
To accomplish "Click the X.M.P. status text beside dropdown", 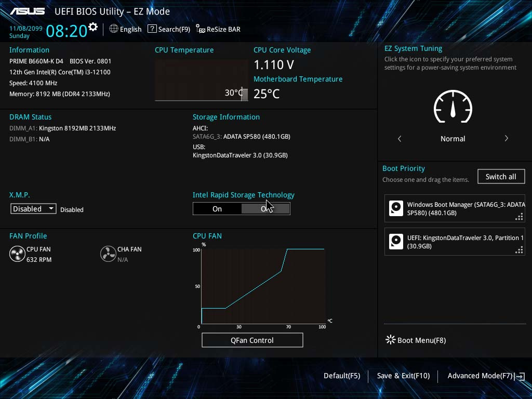I will [x=72, y=209].
